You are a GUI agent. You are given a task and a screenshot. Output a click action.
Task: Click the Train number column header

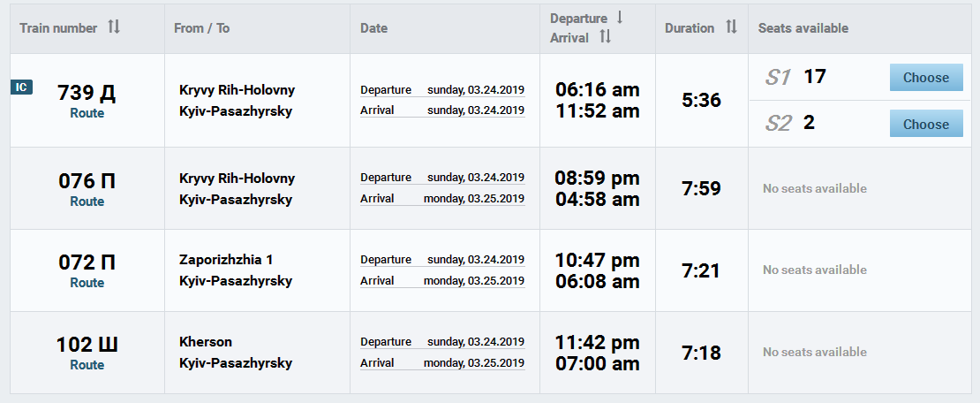click(58, 28)
